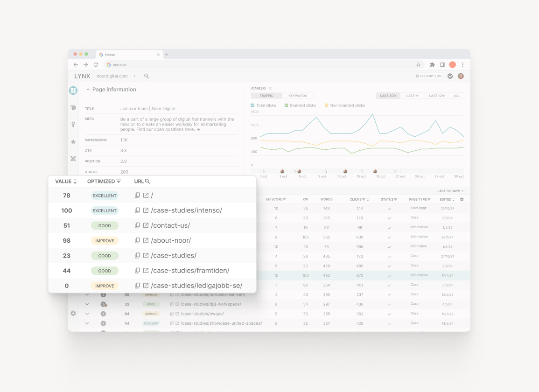539x392 pixels.
Task: Open /about-noor/ page in new window icon
Action: coord(146,240)
